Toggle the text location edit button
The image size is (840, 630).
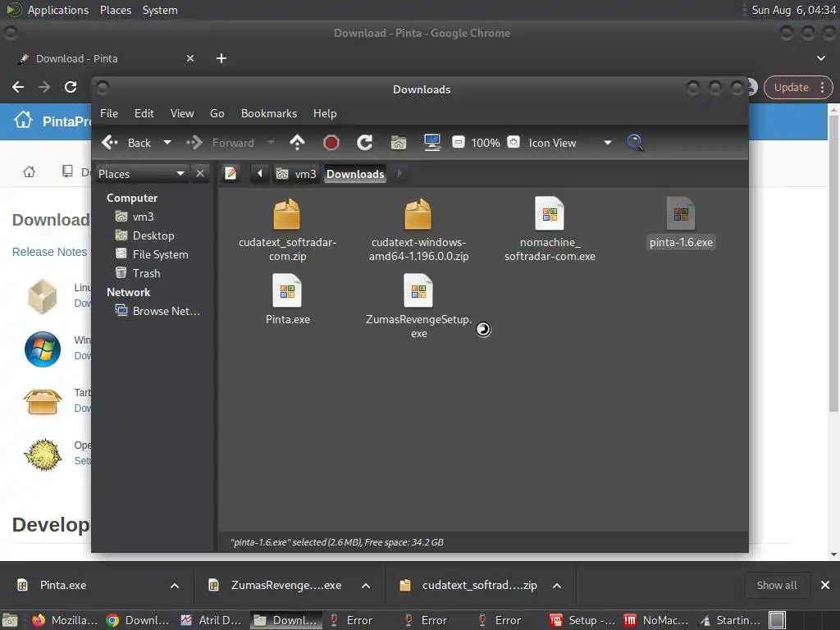coord(231,174)
